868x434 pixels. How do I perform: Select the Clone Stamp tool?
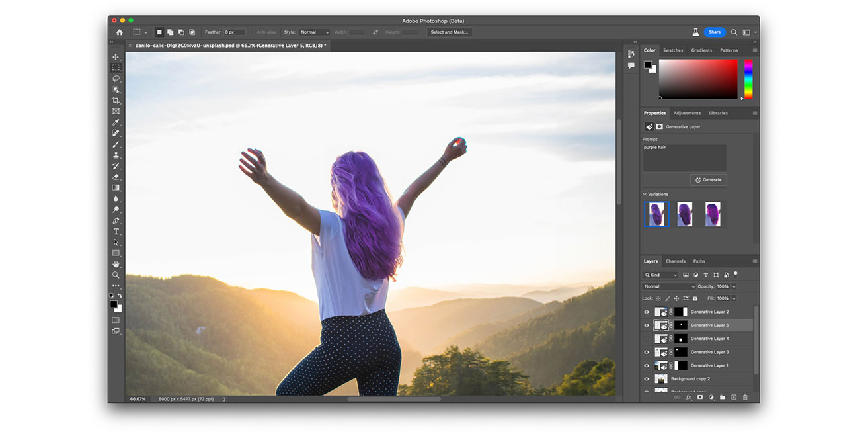[x=116, y=155]
